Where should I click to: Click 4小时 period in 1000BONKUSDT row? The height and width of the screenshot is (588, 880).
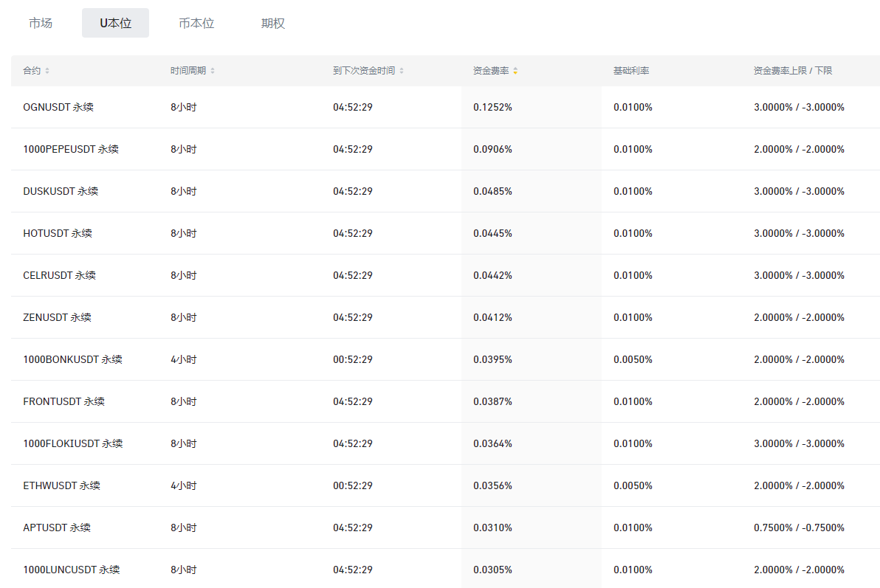tap(184, 359)
